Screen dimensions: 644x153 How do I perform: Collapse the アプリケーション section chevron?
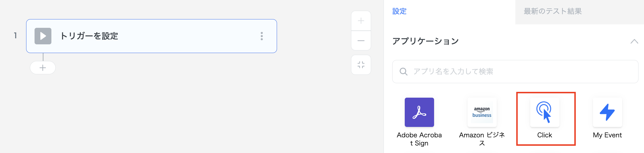(x=634, y=41)
